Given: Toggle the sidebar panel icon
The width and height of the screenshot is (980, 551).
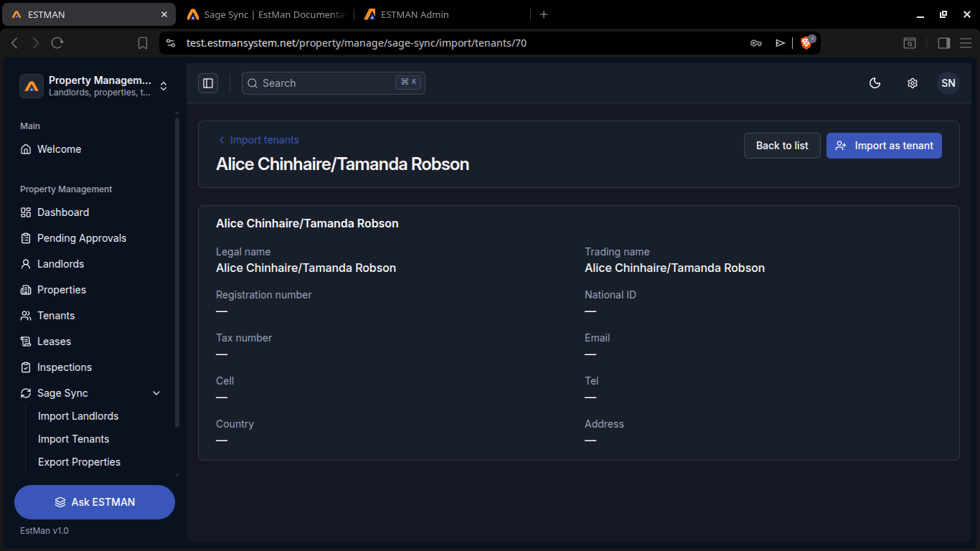Looking at the screenshot, I should [208, 83].
